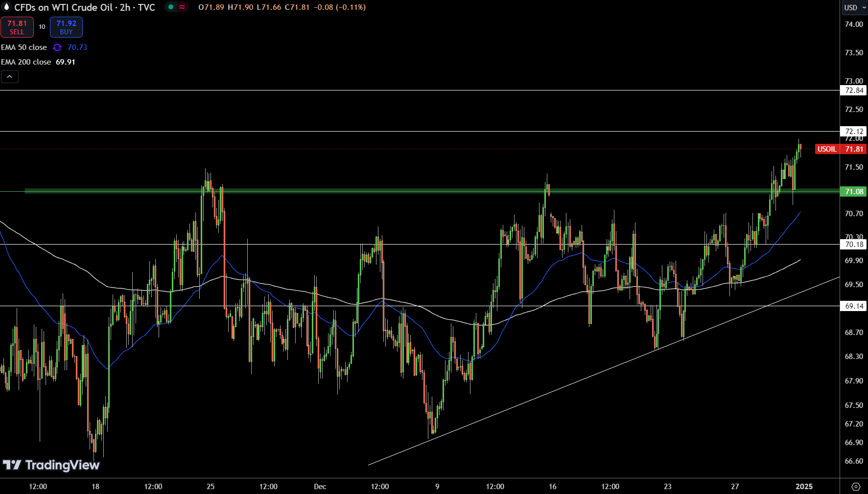The image size is (868, 494).
Task: Click the 2h interval in the chart title
Action: (x=125, y=7)
